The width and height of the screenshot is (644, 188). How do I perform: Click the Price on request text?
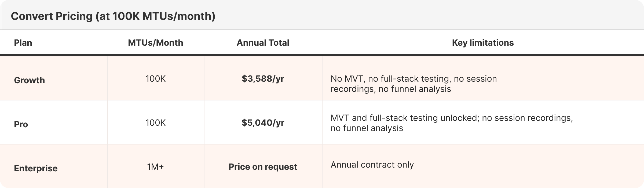pyautogui.click(x=263, y=167)
